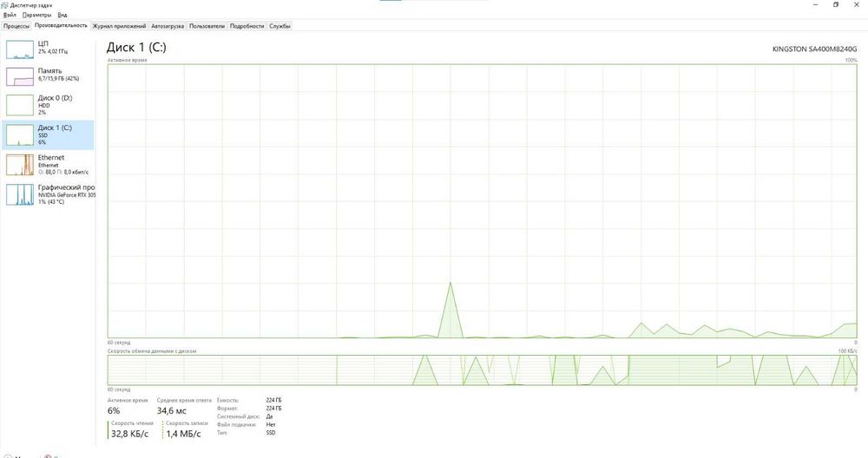Open the Параметры menu
868x458 pixels.
coord(36,15)
